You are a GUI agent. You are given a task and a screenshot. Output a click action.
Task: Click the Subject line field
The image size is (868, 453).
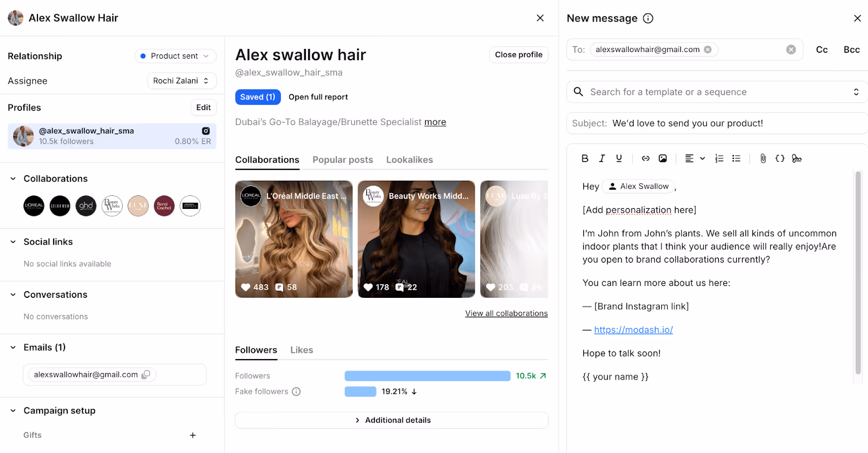717,123
